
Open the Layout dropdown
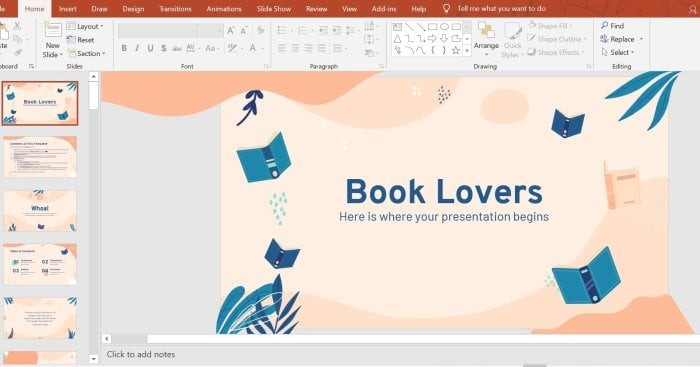85,26
